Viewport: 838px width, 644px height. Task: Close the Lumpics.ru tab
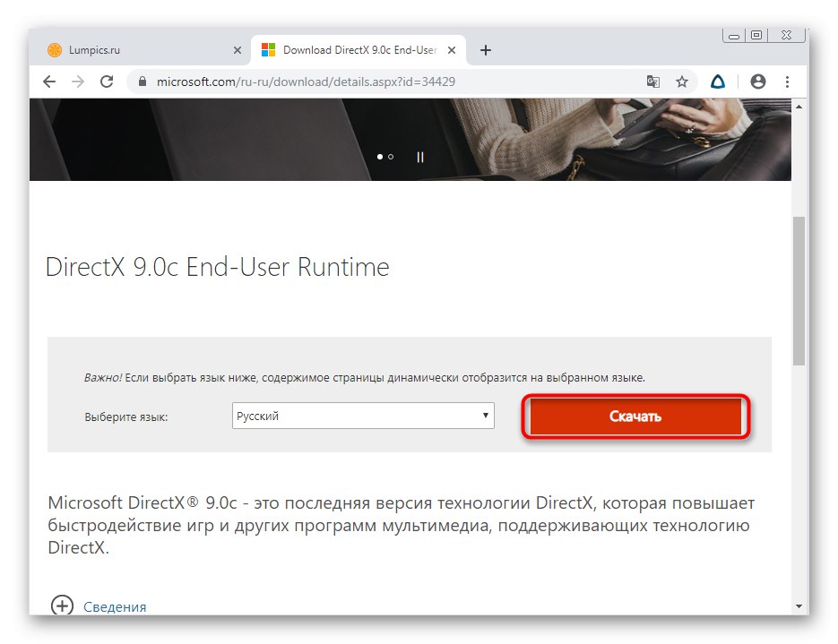(x=238, y=50)
